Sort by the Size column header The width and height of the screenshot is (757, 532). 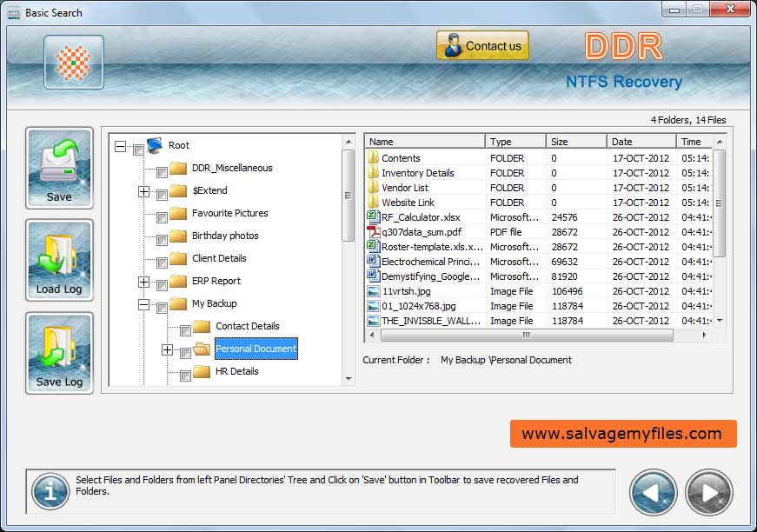[x=576, y=142]
